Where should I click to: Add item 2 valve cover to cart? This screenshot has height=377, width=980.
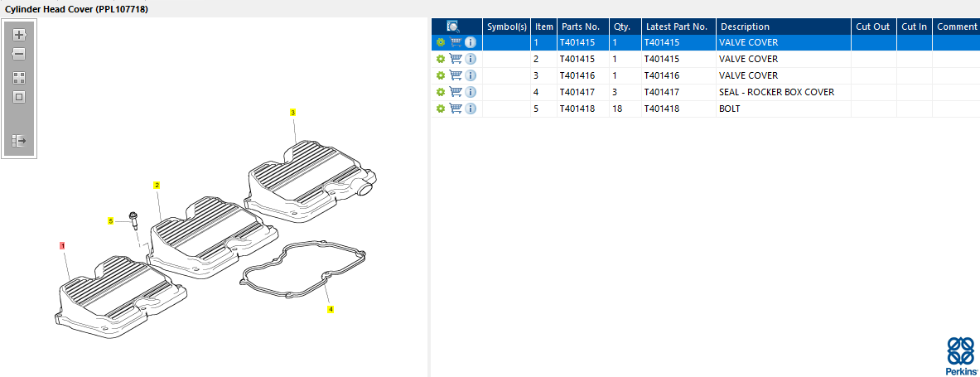pos(456,59)
